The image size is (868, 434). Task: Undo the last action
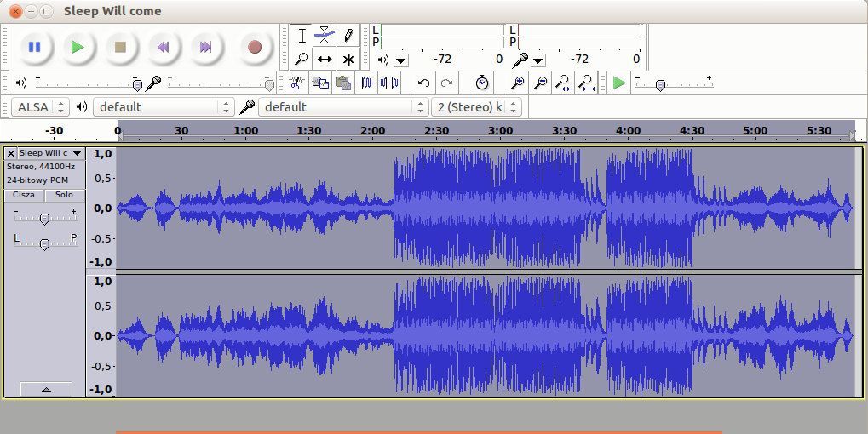[423, 83]
